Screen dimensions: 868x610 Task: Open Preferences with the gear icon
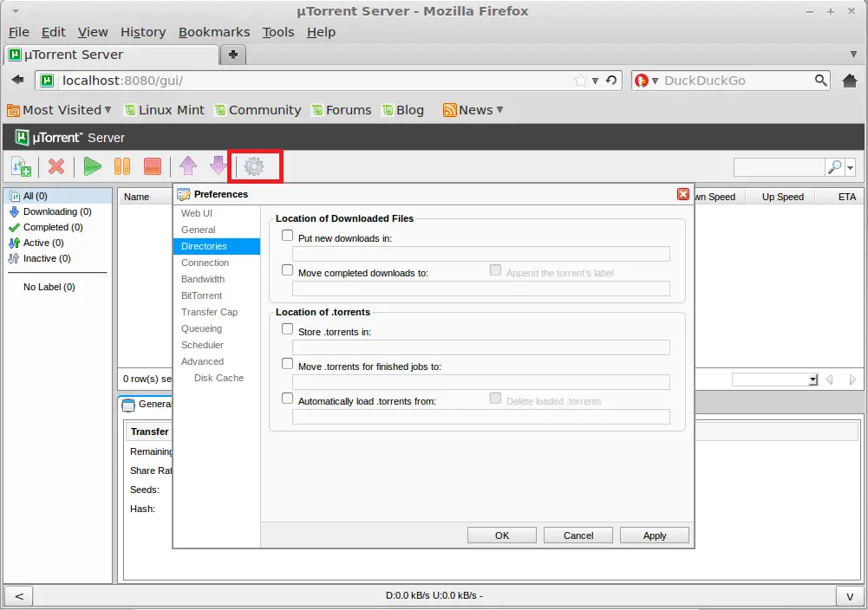tap(254, 165)
